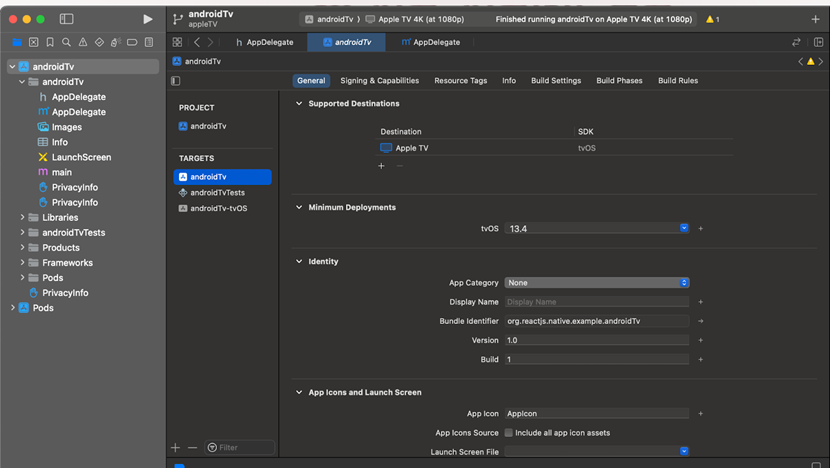Toggle the navigator sidebar button

coord(66,19)
